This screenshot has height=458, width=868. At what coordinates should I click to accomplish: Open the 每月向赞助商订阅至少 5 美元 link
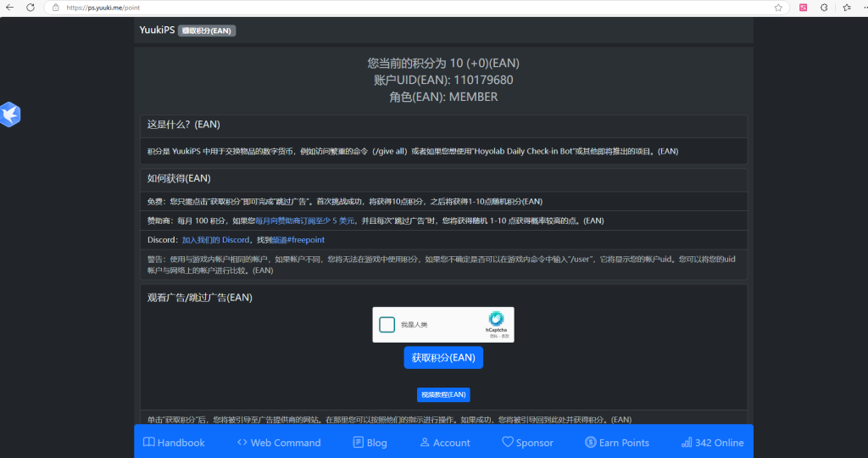pyautogui.click(x=304, y=221)
